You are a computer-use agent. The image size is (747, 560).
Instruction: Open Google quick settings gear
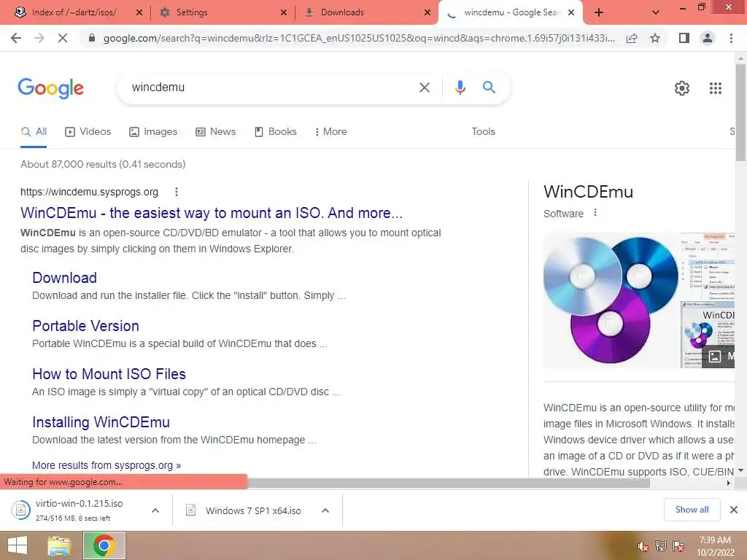[682, 88]
